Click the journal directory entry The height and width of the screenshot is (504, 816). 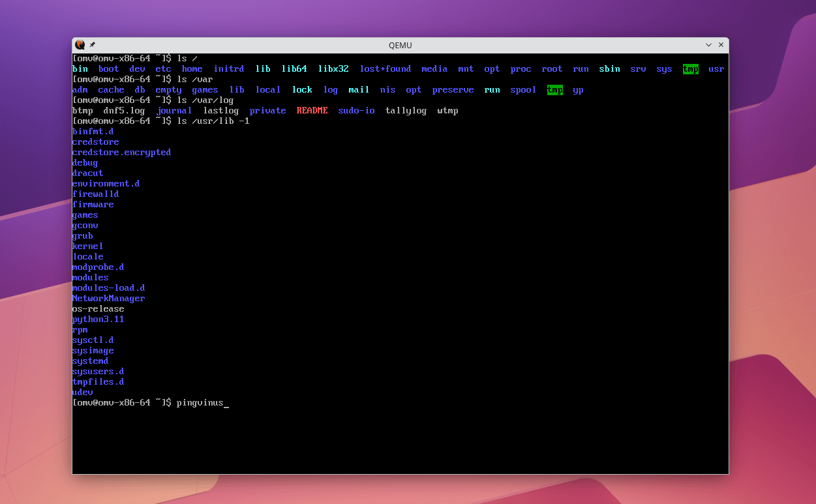pos(174,111)
